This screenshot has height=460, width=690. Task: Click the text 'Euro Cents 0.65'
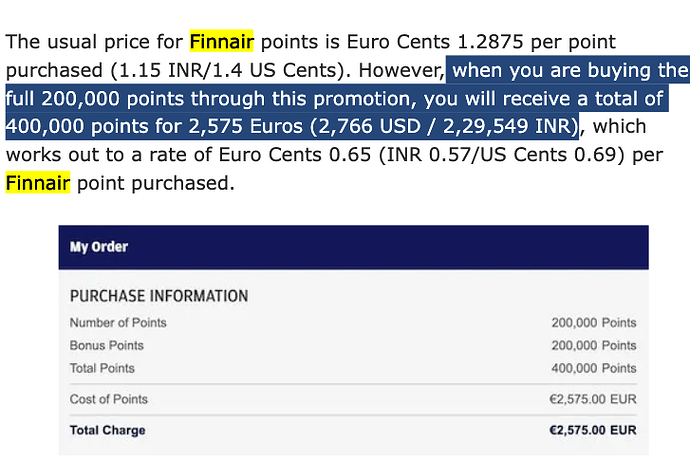point(295,155)
